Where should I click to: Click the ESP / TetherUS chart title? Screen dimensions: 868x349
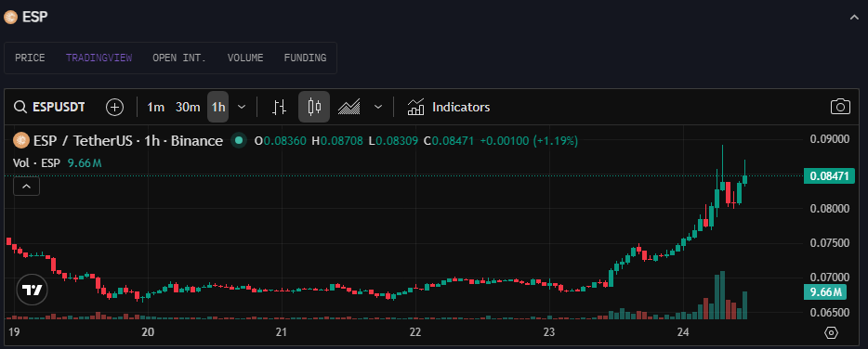point(128,141)
